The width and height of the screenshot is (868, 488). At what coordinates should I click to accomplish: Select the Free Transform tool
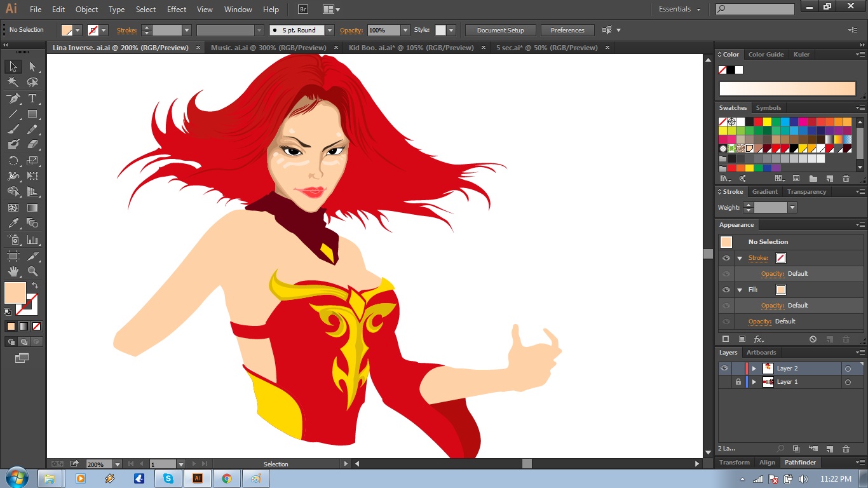click(32, 177)
